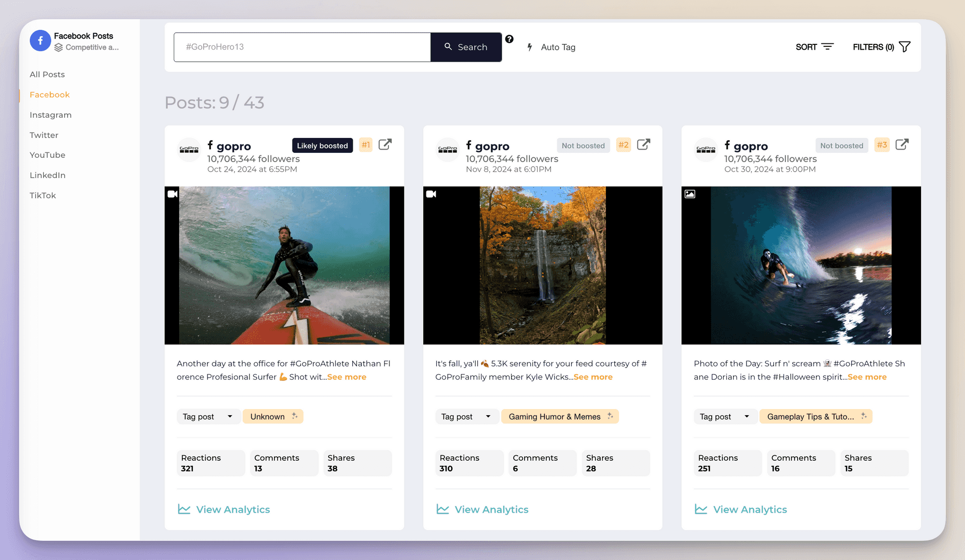
Task: Click the Shares 15 stat box
Action: click(x=874, y=463)
